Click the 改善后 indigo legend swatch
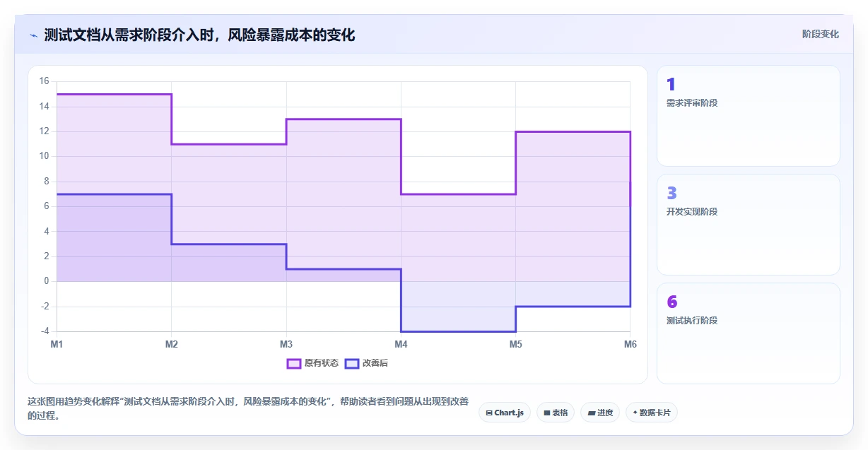This screenshot has width=868, height=450. pos(352,363)
